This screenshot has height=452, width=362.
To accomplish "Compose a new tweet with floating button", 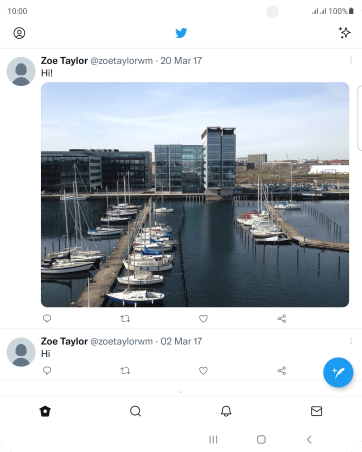I will [338, 372].
